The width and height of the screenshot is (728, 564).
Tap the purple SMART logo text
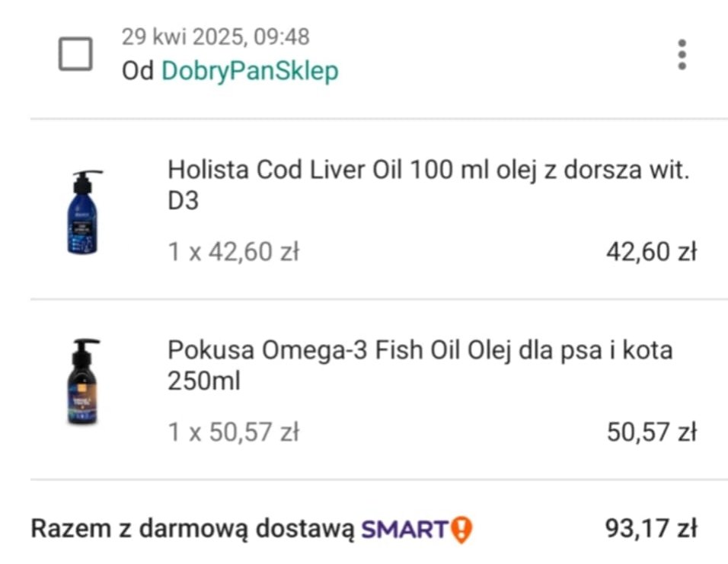[405, 529]
